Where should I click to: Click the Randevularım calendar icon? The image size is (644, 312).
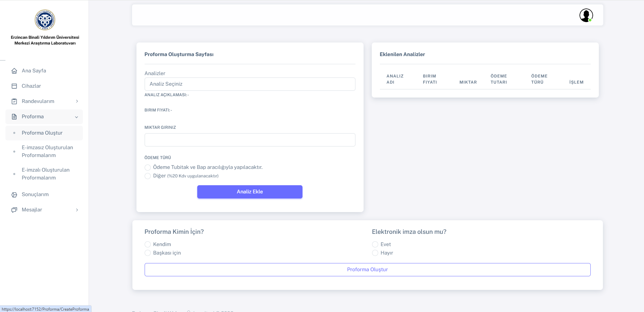(x=14, y=101)
